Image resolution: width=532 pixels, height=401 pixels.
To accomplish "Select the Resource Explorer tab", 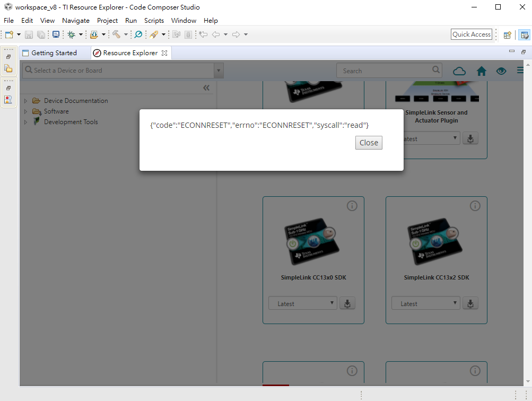I will pos(130,53).
